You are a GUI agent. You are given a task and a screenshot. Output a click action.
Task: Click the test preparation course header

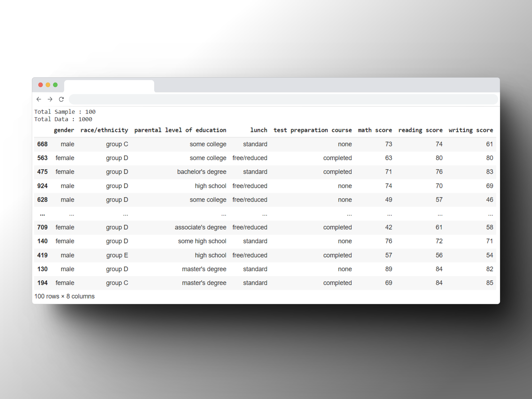(x=312, y=130)
